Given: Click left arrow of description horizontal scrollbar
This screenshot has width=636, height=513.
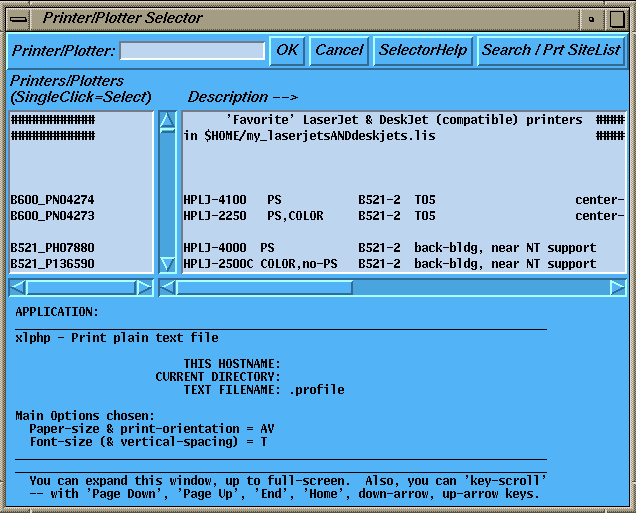Looking at the screenshot, I should click(168, 288).
